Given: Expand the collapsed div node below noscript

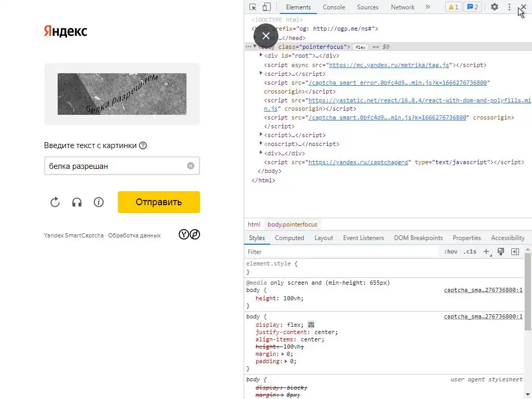Looking at the screenshot, I should click(261, 152).
